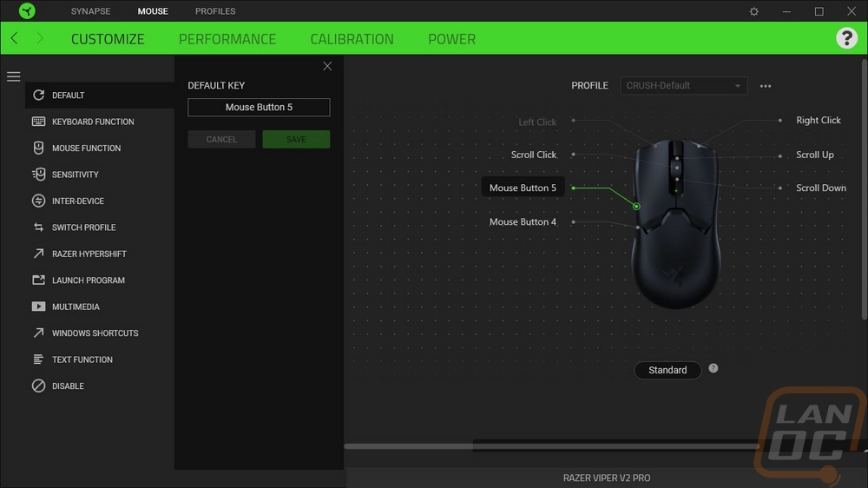Select the Mouse Button 4 assignment label

pyautogui.click(x=523, y=221)
